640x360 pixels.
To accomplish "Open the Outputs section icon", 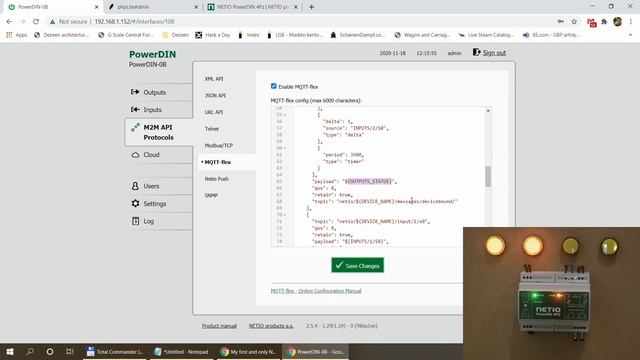I will pos(135,92).
